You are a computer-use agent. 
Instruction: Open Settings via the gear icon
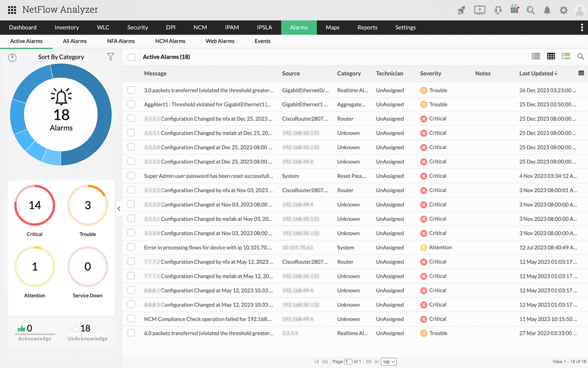click(563, 10)
